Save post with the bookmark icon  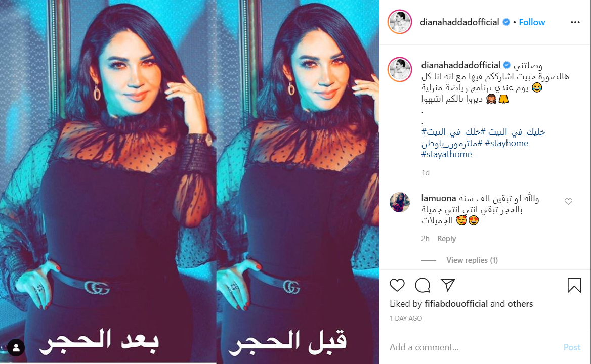point(574,285)
